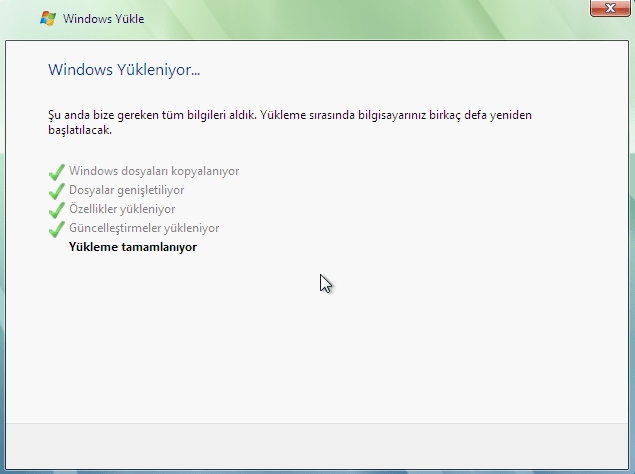Click the paragraph starting 'Şu anda bize gereken'

(290, 122)
